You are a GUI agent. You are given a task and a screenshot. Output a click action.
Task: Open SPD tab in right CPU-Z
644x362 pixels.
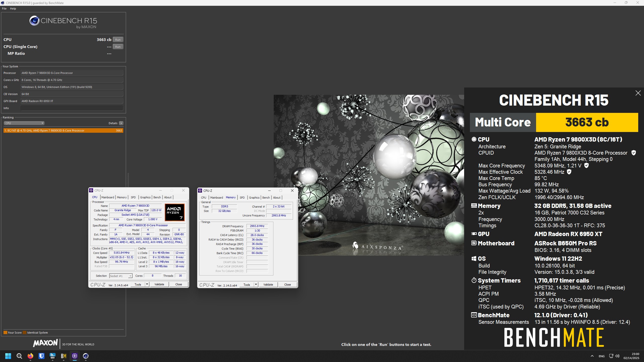click(x=242, y=198)
